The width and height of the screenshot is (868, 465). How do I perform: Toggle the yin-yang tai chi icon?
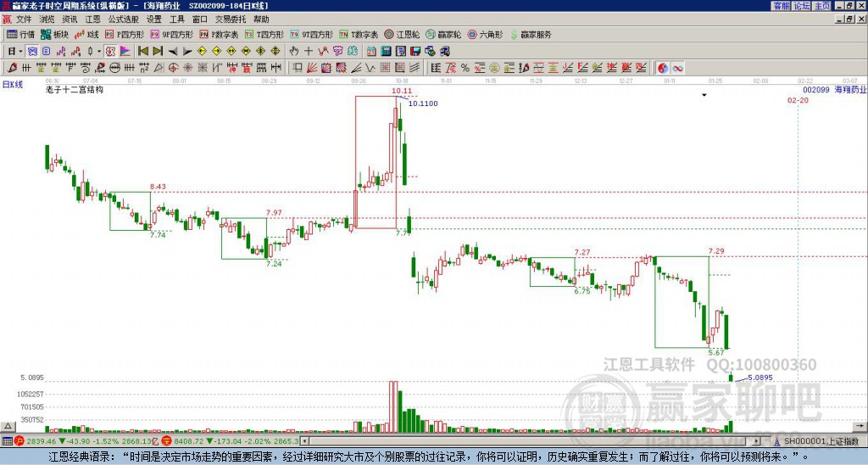[x=663, y=68]
